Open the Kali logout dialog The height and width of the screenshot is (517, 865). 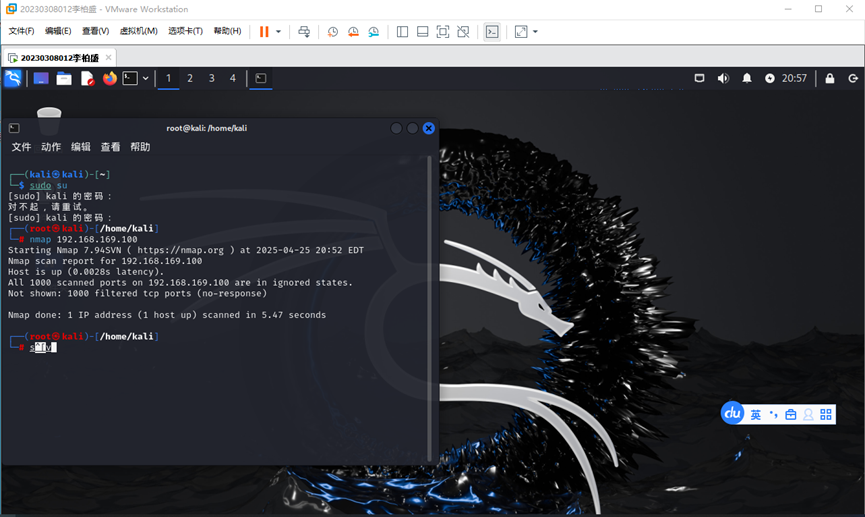coord(853,78)
